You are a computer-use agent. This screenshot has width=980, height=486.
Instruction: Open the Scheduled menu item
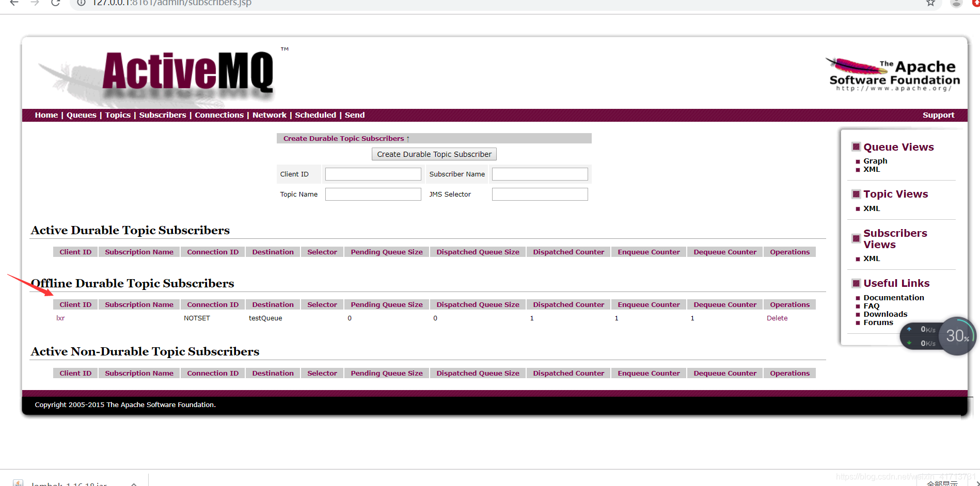point(315,115)
